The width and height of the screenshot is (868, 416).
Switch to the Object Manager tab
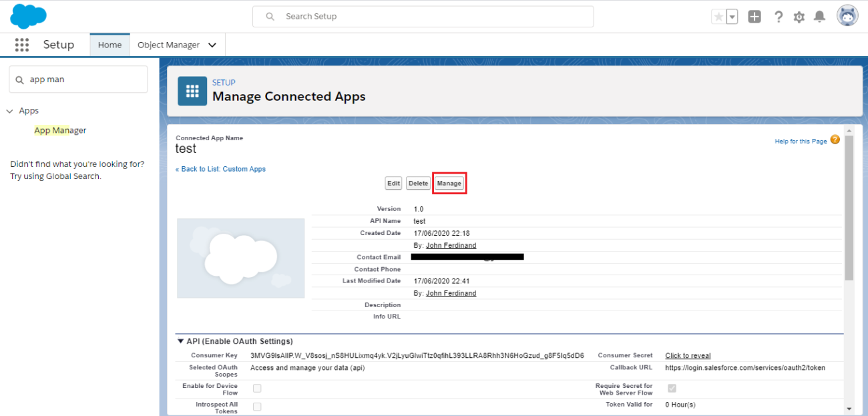(x=168, y=44)
